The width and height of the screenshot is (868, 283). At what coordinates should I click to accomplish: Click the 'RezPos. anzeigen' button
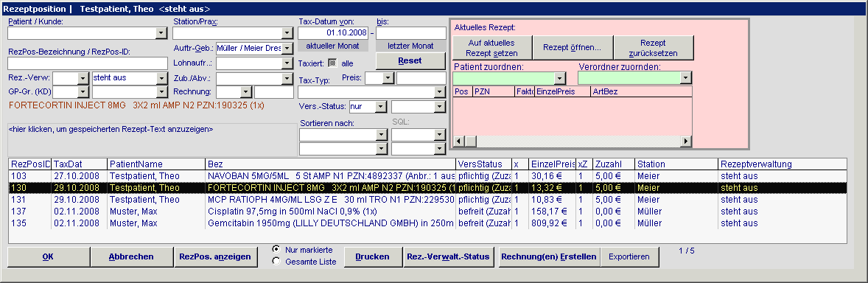(x=215, y=257)
